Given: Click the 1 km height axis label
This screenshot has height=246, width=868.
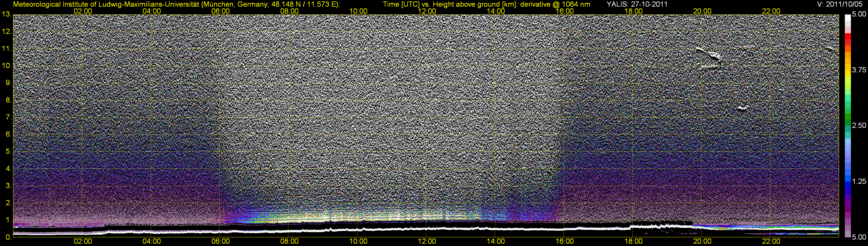Looking at the screenshot, I should click(x=8, y=220).
